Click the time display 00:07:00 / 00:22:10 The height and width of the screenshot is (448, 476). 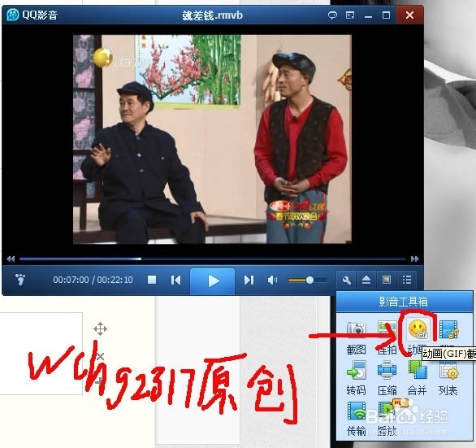pos(93,280)
